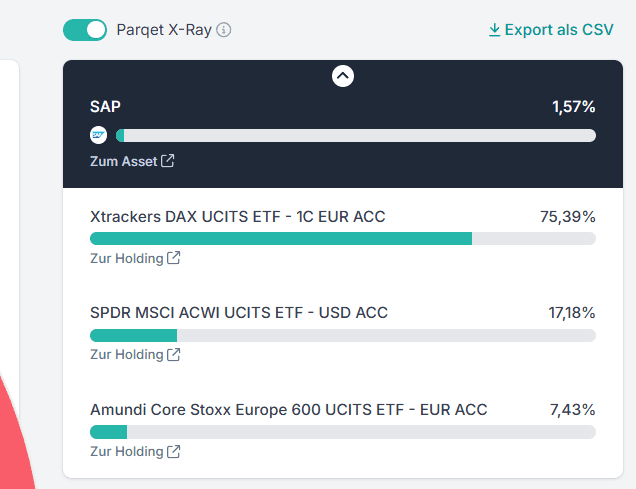Select Amundi Core Stoxx Europe 600 title
Image resolution: width=636 pixels, height=489 pixels.
[x=288, y=410]
